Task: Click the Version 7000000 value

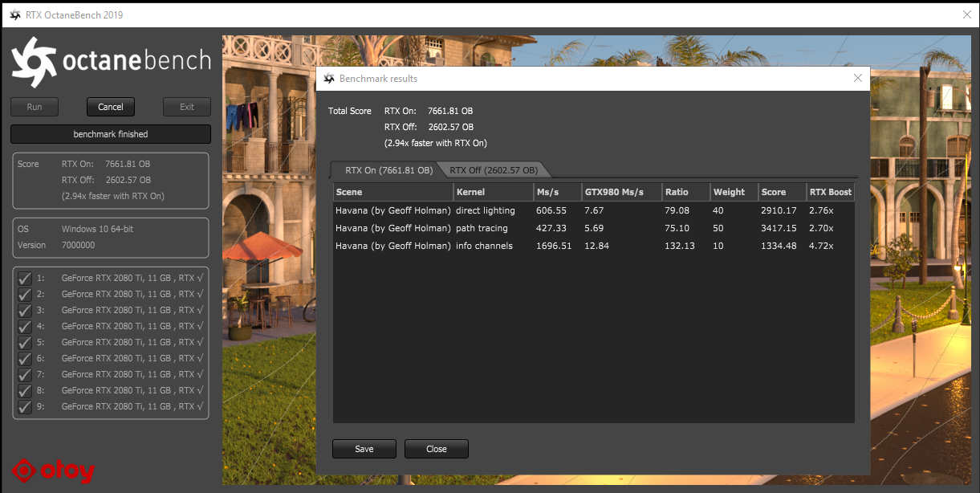Action: point(78,245)
